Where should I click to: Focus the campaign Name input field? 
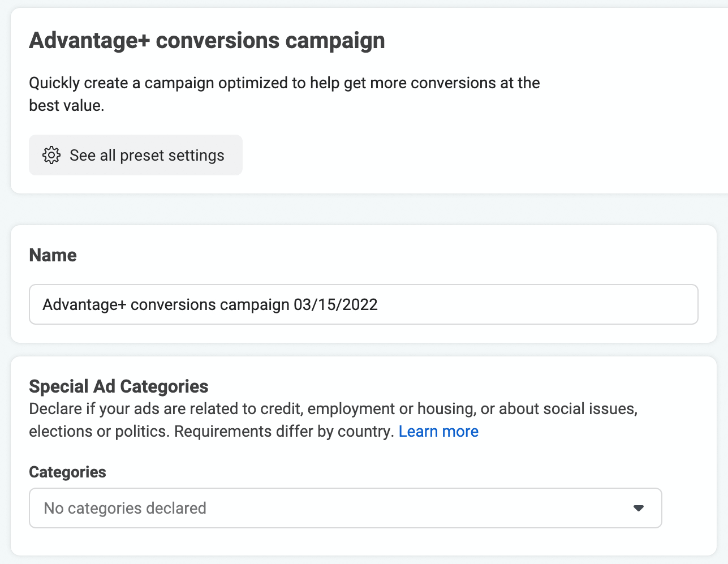[x=364, y=304]
